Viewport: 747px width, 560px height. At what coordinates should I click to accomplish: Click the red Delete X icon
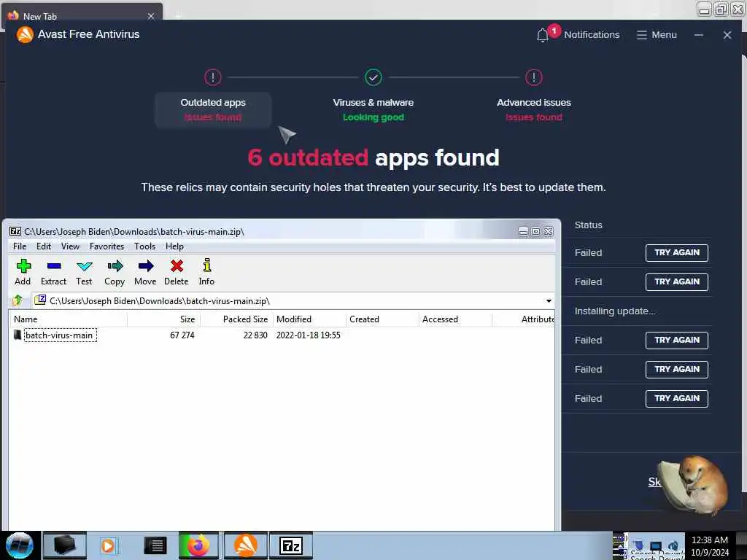(x=177, y=265)
